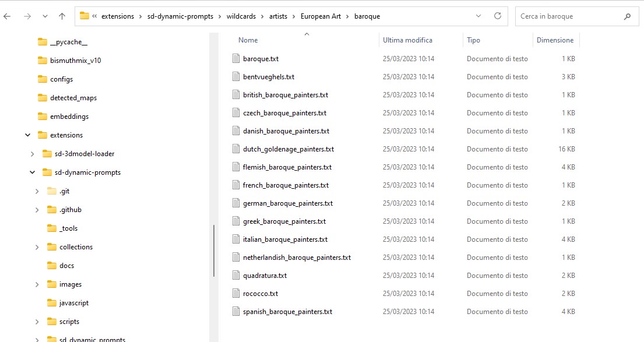Select the dutch_goldenage_painters.txt document icon
Viewport: 644px width, 342px height.
click(235, 149)
